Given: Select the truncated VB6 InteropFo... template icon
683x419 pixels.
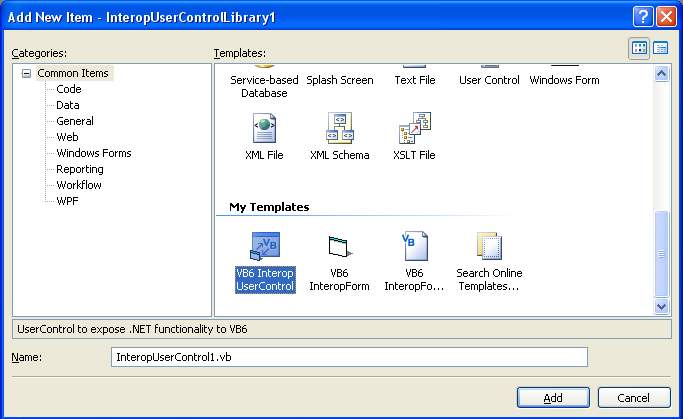Looking at the screenshot, I should pyautogui.click(x=415, y=246).
